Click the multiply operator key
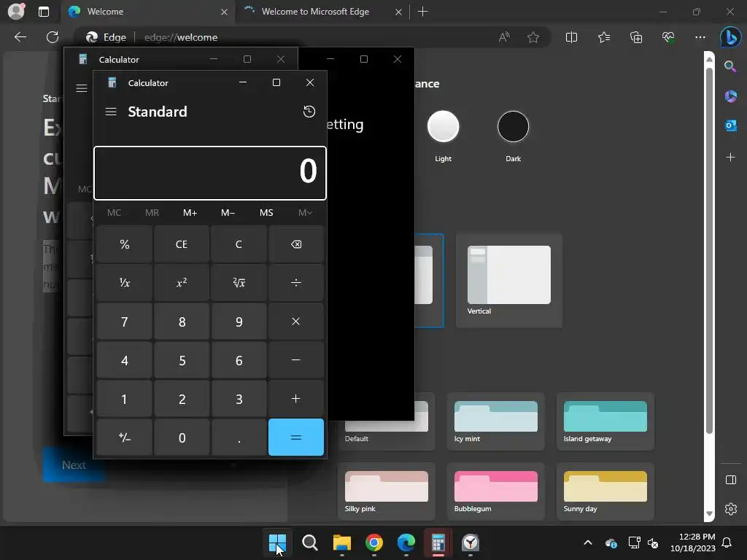 click(x=296, y=322)
